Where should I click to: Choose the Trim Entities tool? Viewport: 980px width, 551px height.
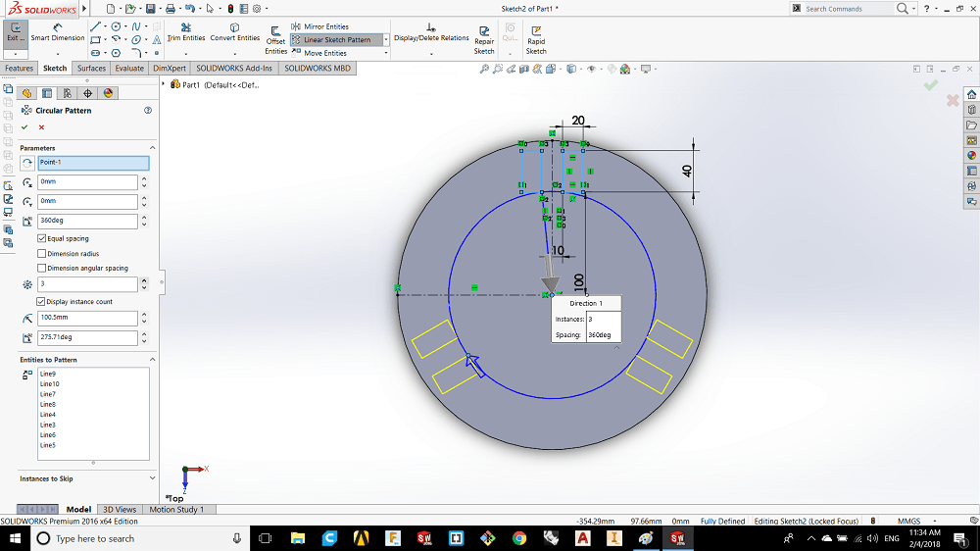click(x=185, y=32)
